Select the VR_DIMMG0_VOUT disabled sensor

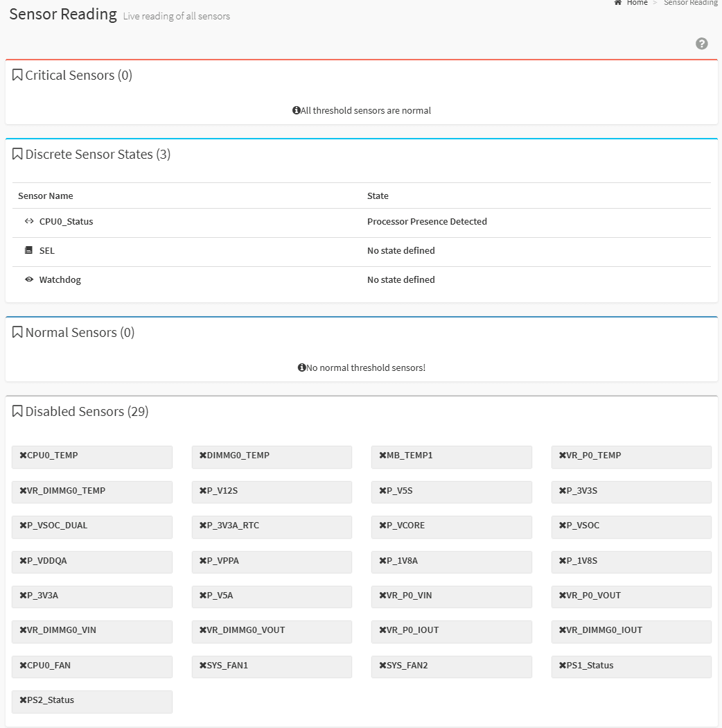pos(272,632)
